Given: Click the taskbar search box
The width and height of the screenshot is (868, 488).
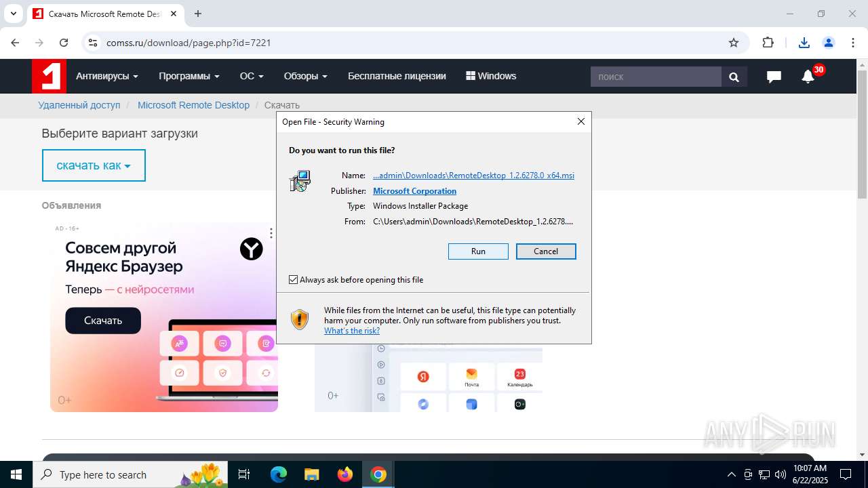Looking at the screenshot, I should click(130, 474).
